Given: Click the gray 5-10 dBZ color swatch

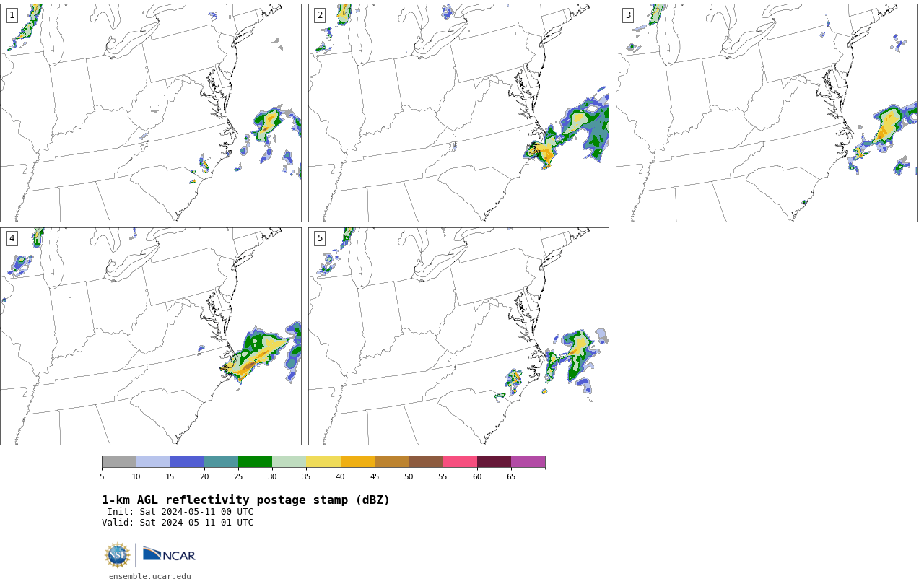Looking at the screenshot, I should pyautogui.click(x=118, y=462).
